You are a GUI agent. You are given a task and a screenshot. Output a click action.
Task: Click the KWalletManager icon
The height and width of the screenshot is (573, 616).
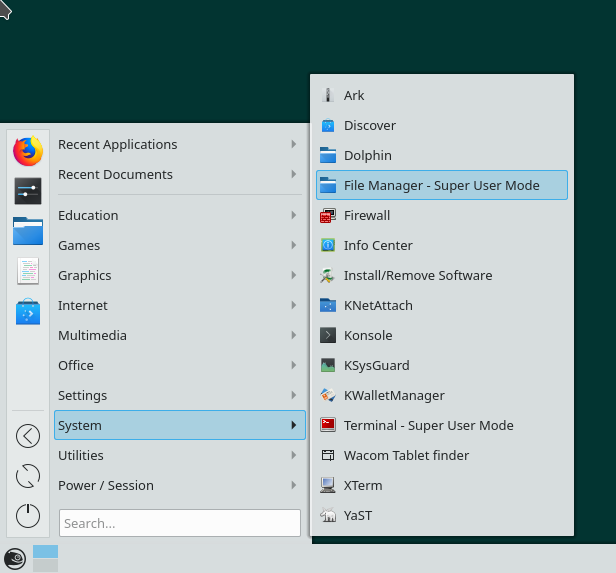click(x=328, y=395)
